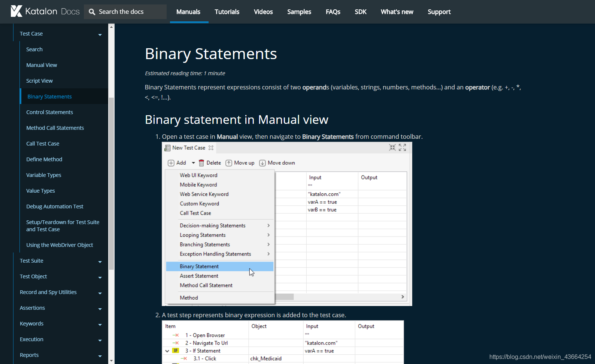Click the New Test Case tab icon
Screen dimensions: 595x364
(167, 148)
